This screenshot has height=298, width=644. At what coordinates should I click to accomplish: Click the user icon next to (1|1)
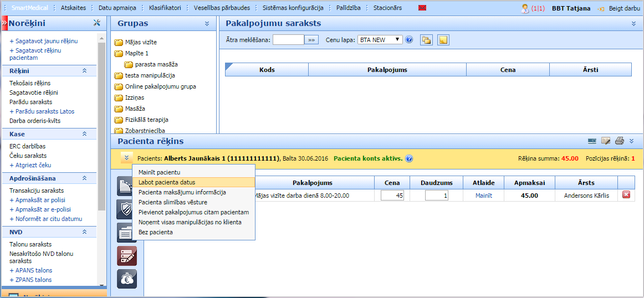click(525, 8)
